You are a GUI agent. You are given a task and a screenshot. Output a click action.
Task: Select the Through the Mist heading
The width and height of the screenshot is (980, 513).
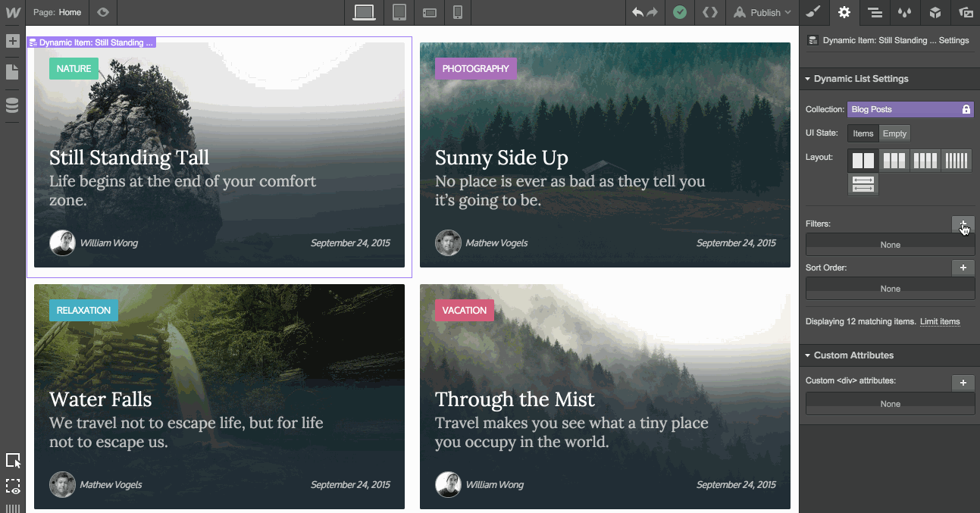pyautogui.click(x=515, y=399)
